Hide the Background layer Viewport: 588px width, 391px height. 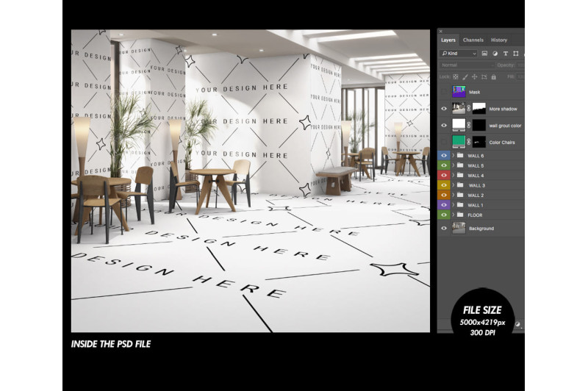pyautogui.click(x=444, y=229)
